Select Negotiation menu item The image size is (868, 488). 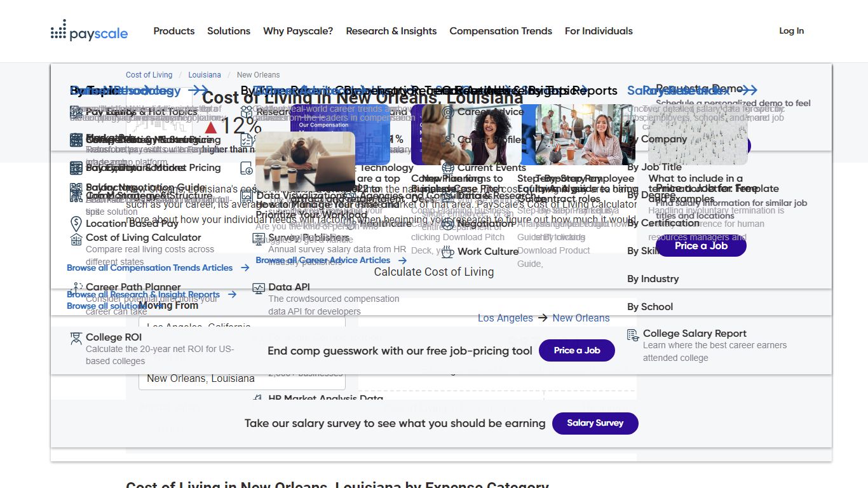485,224
